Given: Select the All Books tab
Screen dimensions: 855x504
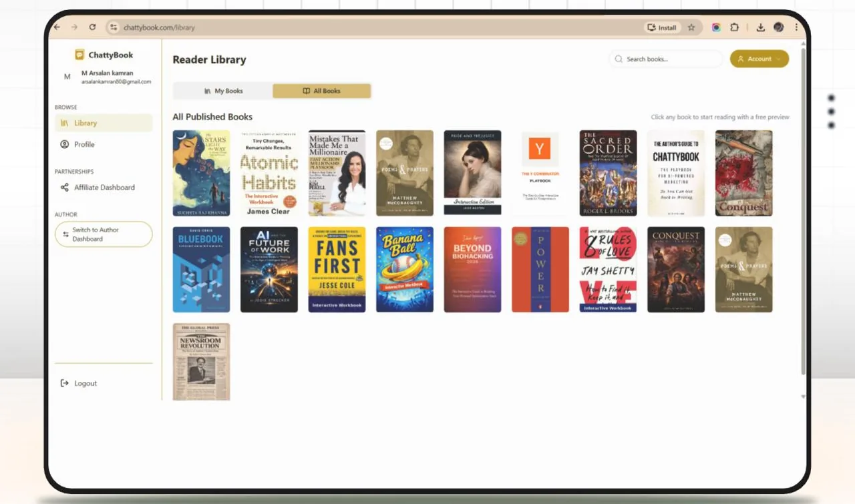Looking at the screenshot, I should tap(321, 91).
